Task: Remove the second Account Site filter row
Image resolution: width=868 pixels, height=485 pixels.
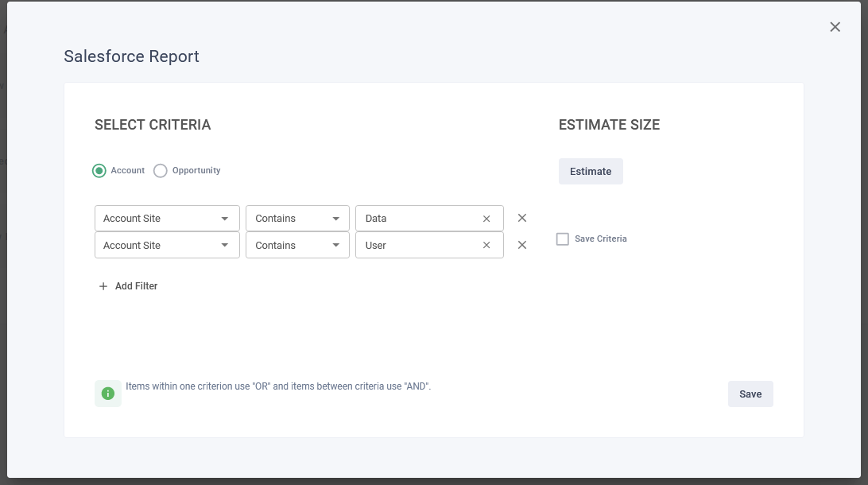Action: tap(521, 245)
